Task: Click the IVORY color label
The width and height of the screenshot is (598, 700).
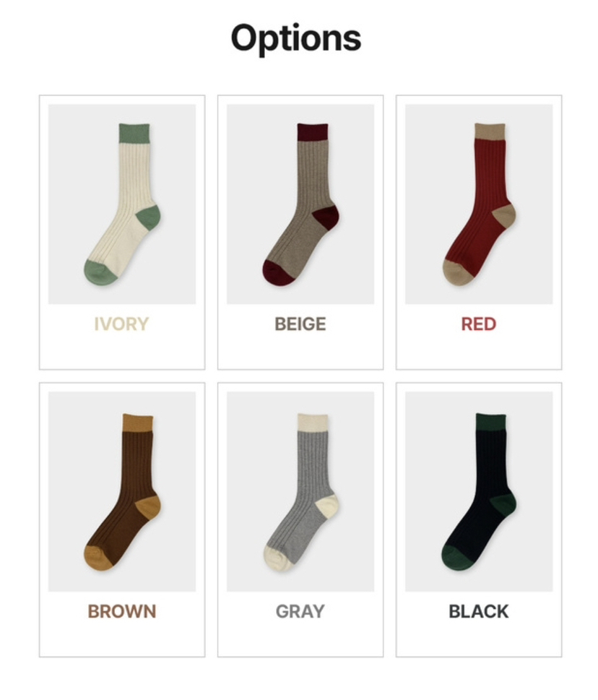Action: coord(121,324)
